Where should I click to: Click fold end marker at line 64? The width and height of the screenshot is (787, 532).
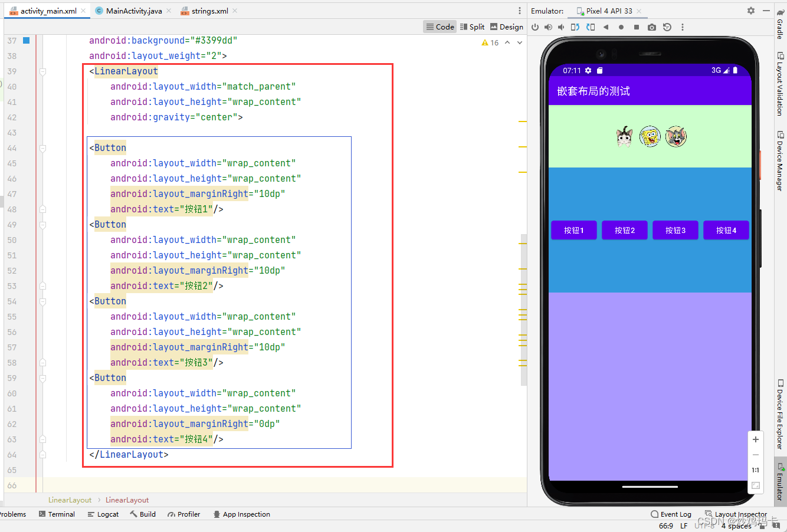(42, 455)
